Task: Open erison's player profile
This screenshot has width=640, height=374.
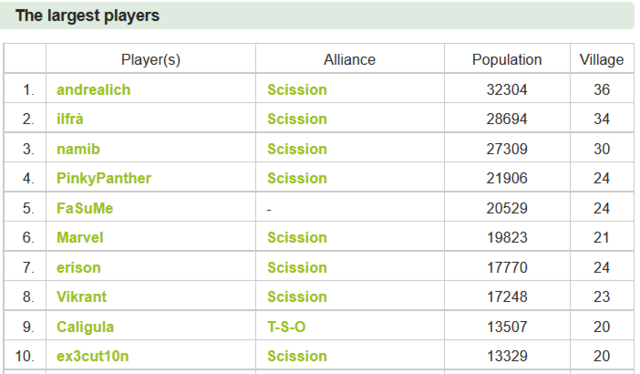Action: click(78, 268)
